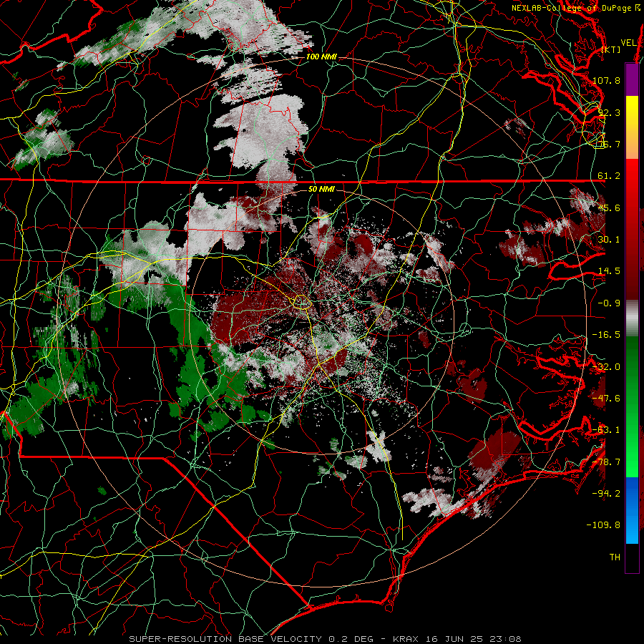Viewport: 644px width, 644px height.
Task: Click the 100 NMI range ring label
Action: tap(321, 57)
